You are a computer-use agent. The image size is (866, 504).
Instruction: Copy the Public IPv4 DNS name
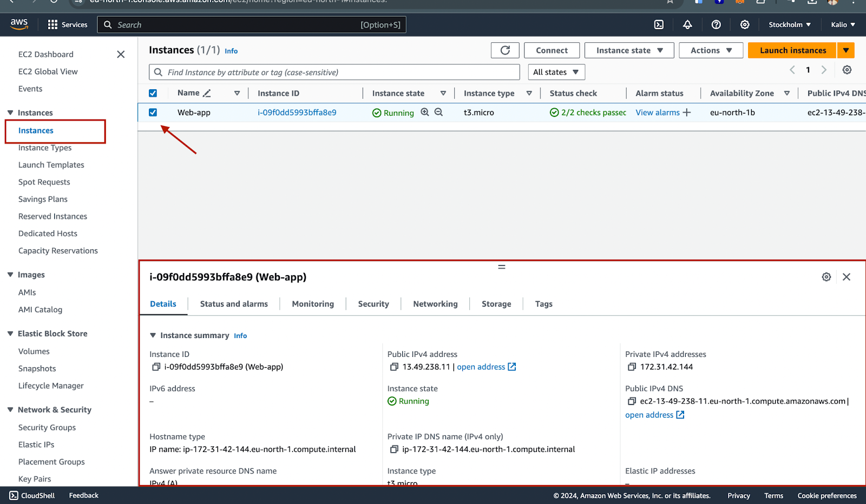pyautogui.click(x=632, y=401)
